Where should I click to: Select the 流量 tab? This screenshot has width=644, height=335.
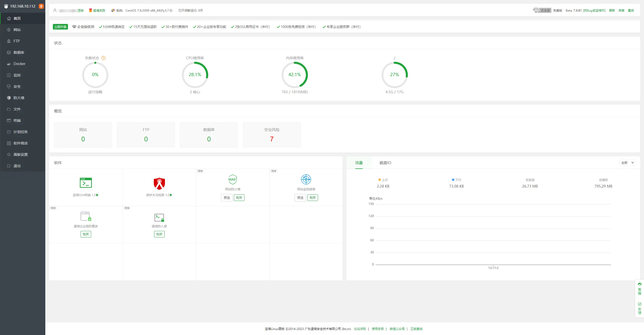point(359,163)
